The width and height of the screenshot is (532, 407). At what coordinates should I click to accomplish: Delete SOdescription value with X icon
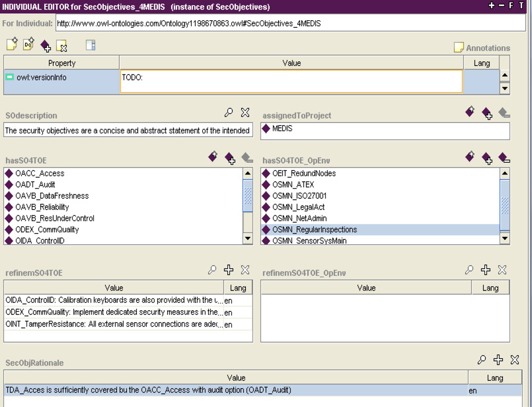(x=245, y=112)
